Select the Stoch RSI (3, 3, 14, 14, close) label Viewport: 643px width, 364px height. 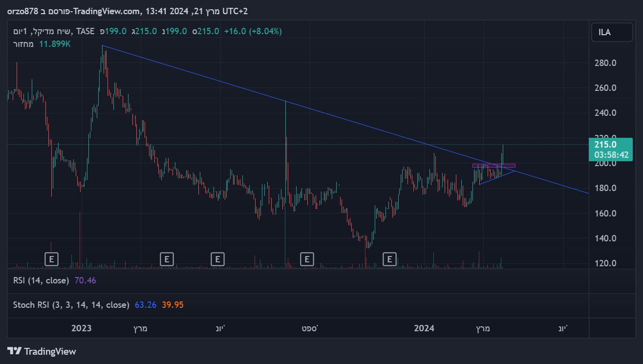click(71, 305)
